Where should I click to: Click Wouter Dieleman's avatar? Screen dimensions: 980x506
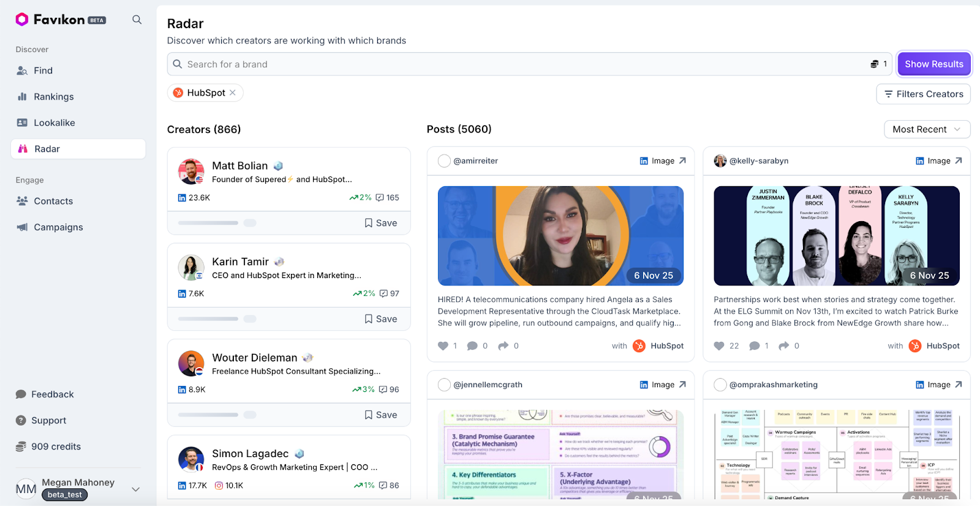[191, 364]
